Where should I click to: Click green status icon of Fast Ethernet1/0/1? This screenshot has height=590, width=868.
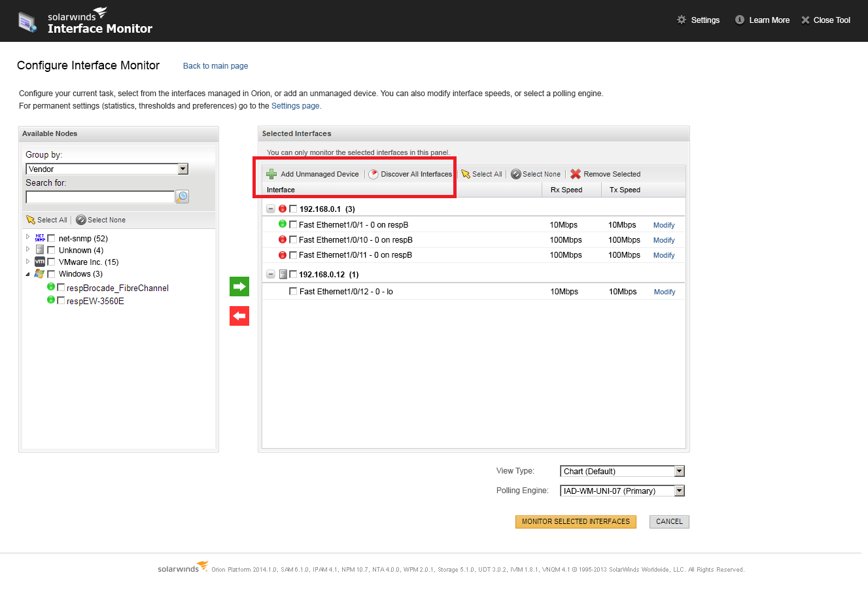click(x=283, y=224)
